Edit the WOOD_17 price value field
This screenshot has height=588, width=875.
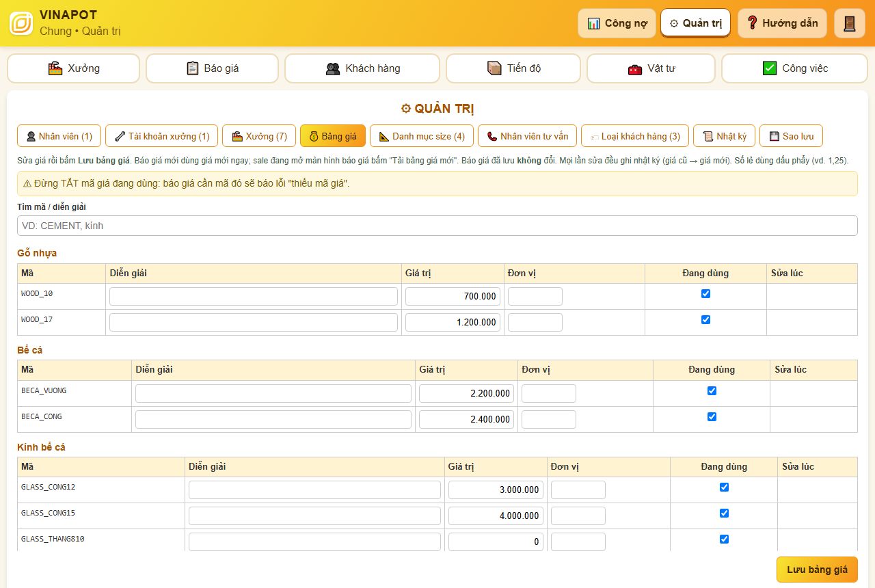[x=453, y=323]
